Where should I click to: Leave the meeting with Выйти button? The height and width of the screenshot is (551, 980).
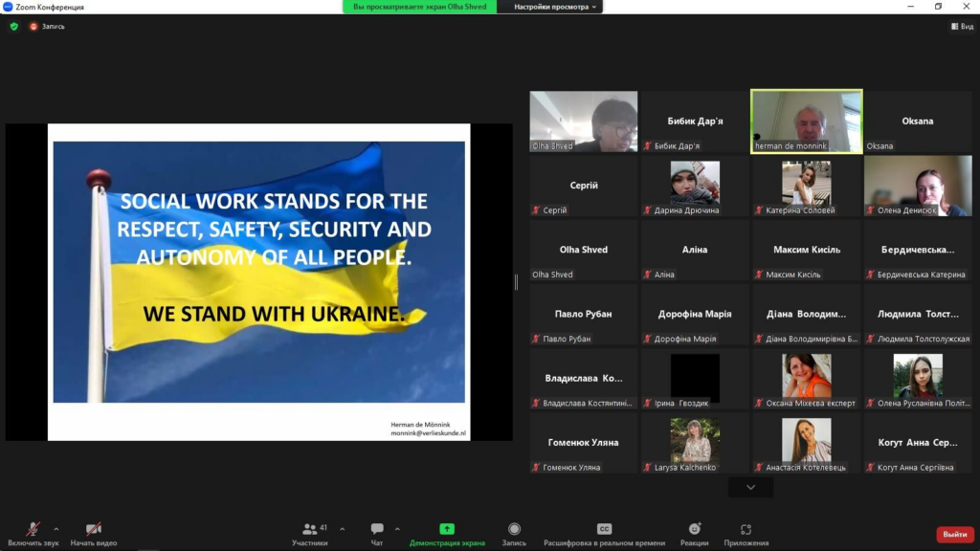click(954, 535)
